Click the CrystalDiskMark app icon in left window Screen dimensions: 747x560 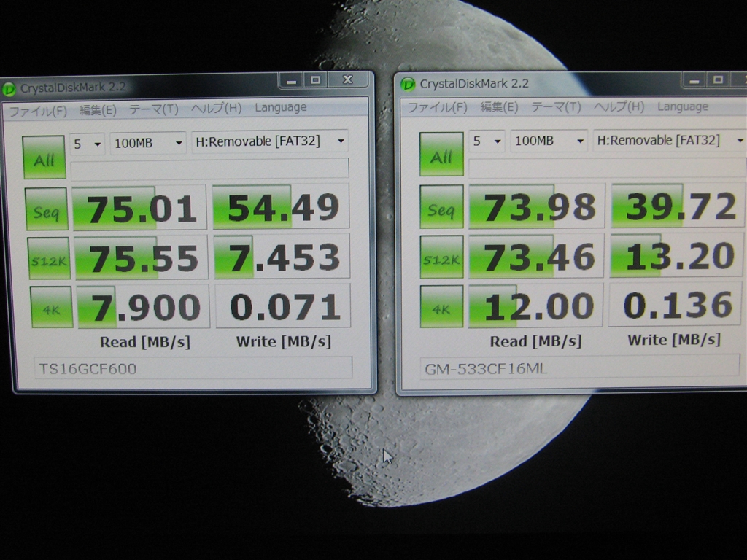(x=9, y=89)
